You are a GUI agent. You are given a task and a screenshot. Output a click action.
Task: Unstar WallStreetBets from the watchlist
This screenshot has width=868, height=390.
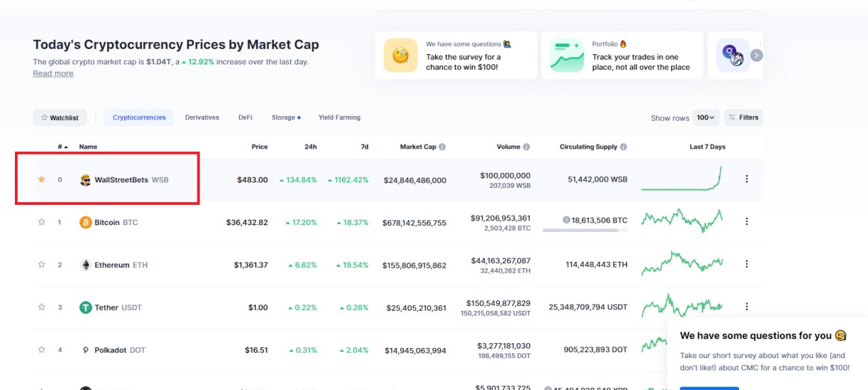coord(41,179)
